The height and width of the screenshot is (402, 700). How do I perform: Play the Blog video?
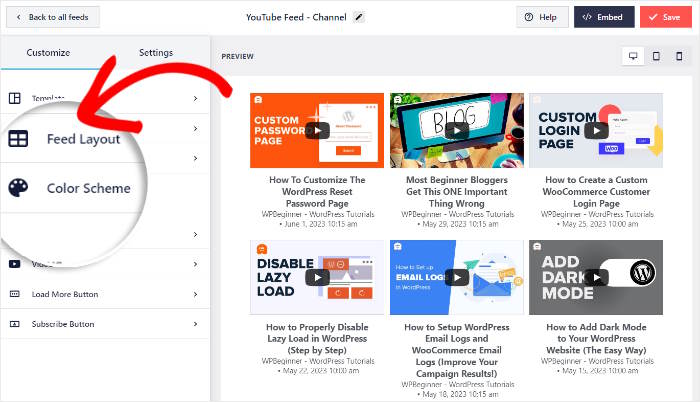click(457, 130)
